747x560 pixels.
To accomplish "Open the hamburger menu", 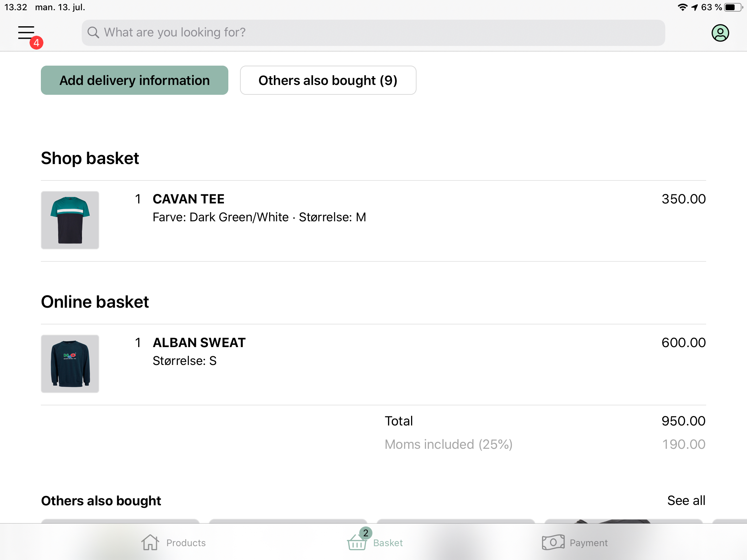I will (26, 32).
